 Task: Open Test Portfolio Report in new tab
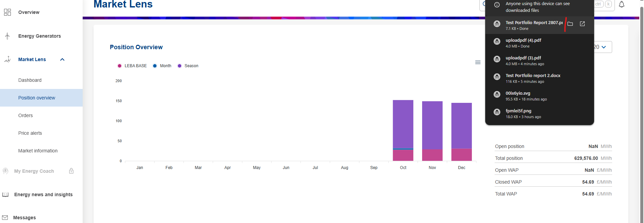tap(582, 24)
